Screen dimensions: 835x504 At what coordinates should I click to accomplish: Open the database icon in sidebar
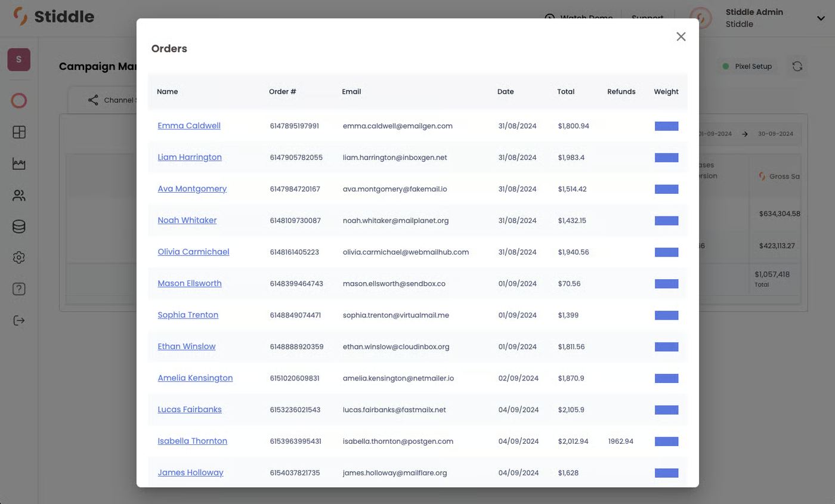19,226
